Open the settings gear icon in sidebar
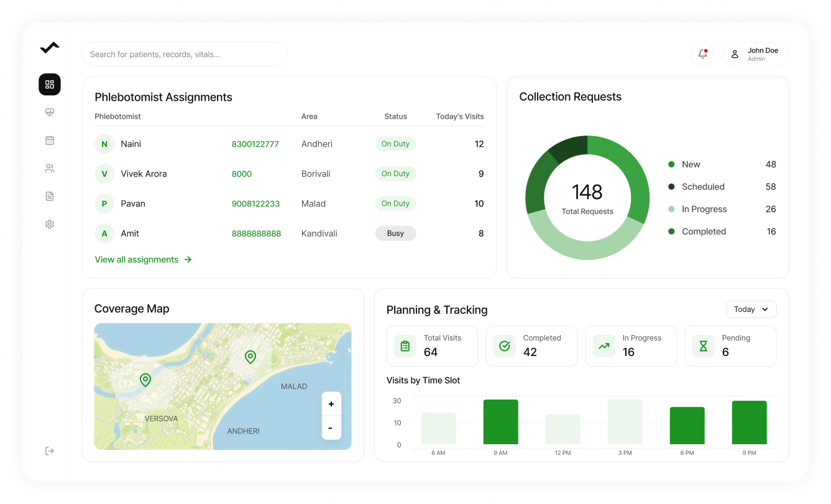 click(50, 224)
